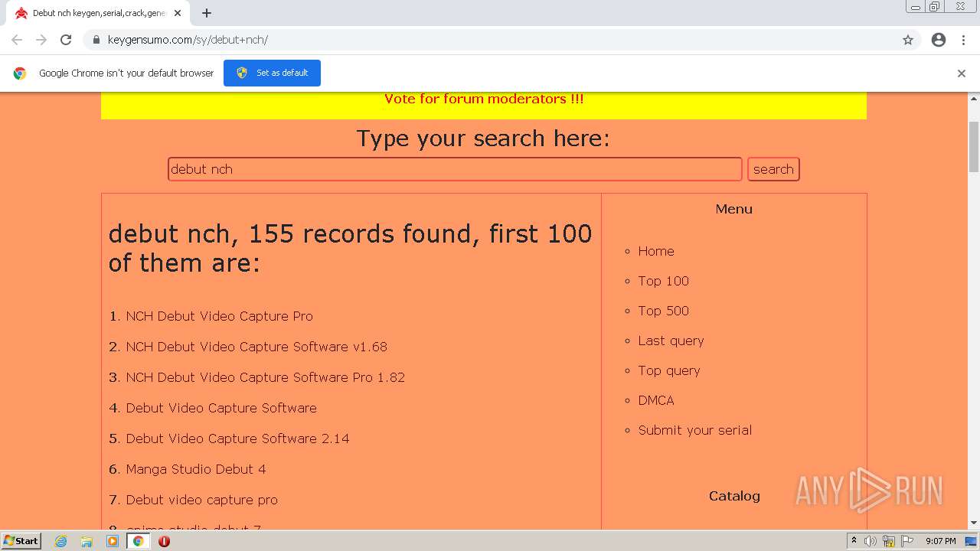Image resolution: width=980 pixels, height=551 pixels.
Task: Open Debut video capture pro result
Action: point(201,500)
